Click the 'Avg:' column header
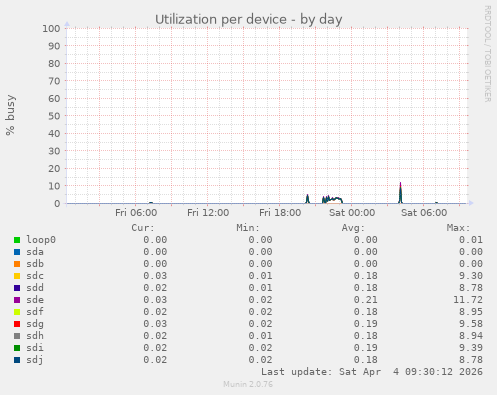Viewport: 497px width, 395px height. click(353, 228)
